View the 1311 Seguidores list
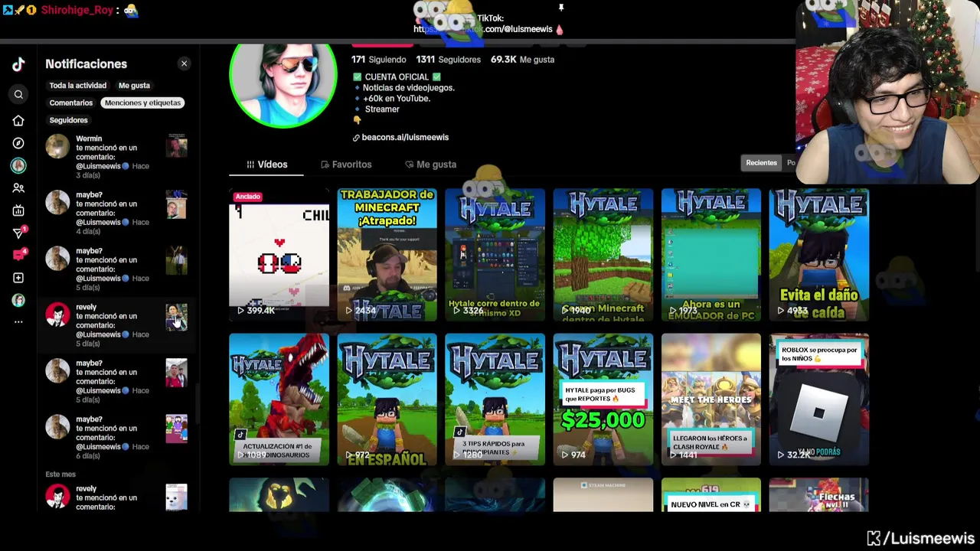 pyautogui.click(x=448, y=60)
